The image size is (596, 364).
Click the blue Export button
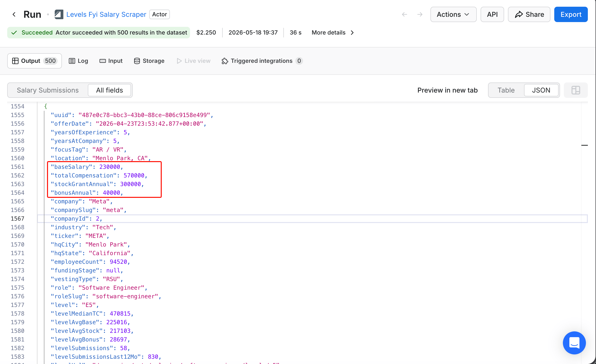tap(571, 14)
